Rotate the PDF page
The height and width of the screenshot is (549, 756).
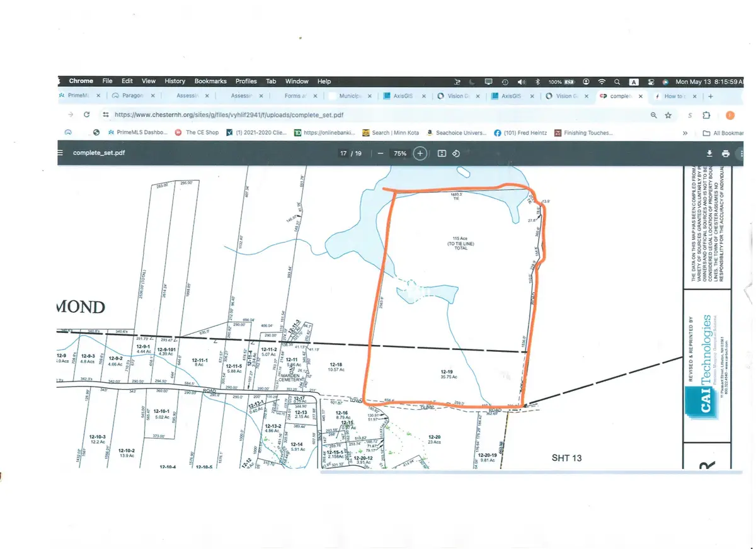(456, 153)
